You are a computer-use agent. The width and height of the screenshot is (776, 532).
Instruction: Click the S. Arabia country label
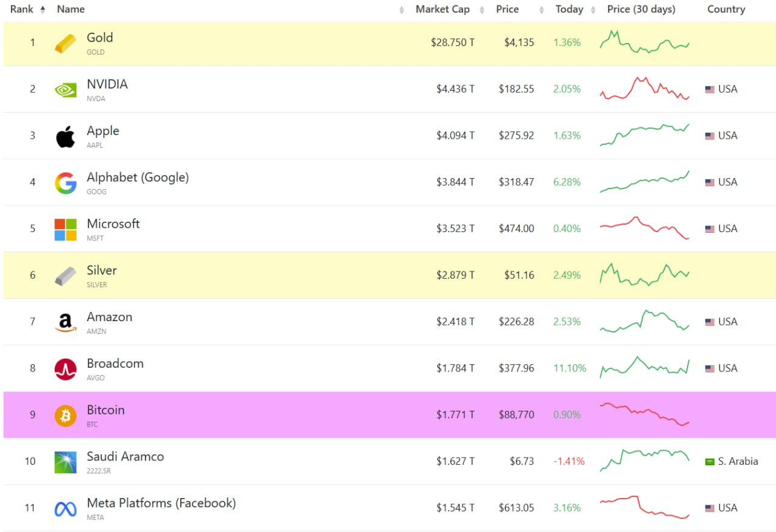(738, 462)
